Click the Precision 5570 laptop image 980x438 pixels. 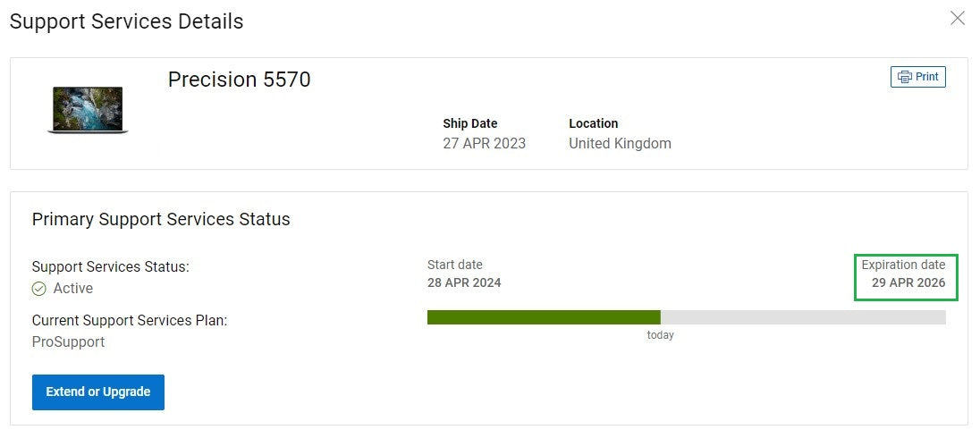(x=88, y=110)
